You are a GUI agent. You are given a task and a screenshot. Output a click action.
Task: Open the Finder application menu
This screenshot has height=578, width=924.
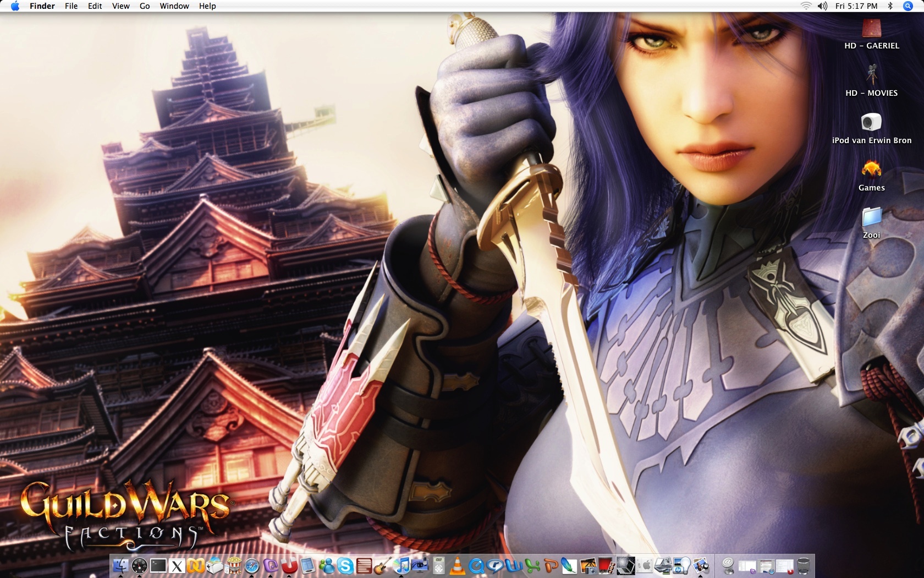tap(42, 6)
